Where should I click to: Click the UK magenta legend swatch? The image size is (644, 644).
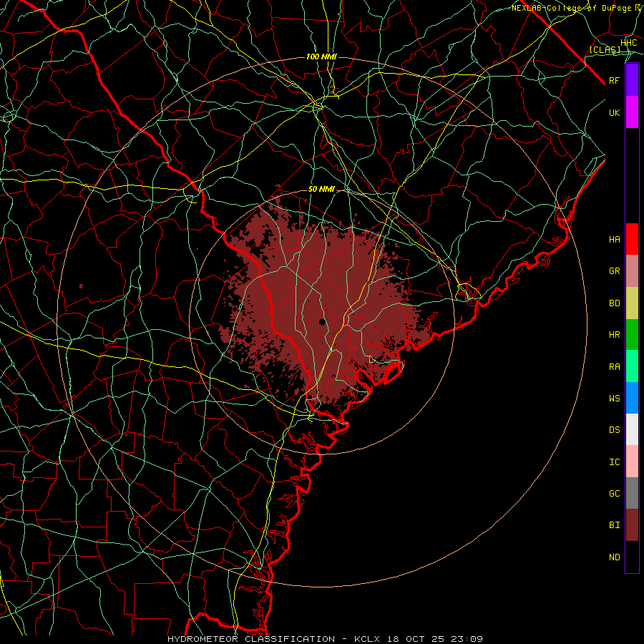click(632, 112)
